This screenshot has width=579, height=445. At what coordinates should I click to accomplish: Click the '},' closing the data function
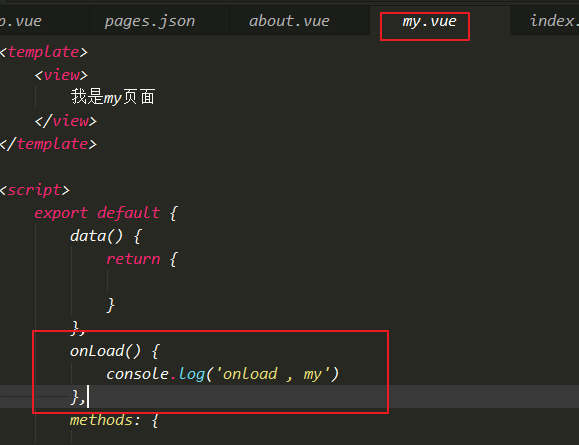[x=78, y=328]
